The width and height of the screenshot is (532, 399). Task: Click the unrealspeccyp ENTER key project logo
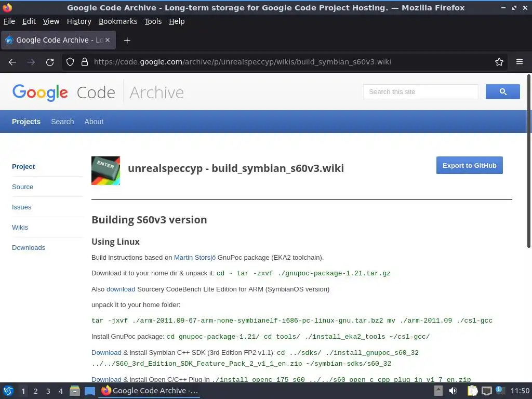point(105,170)
